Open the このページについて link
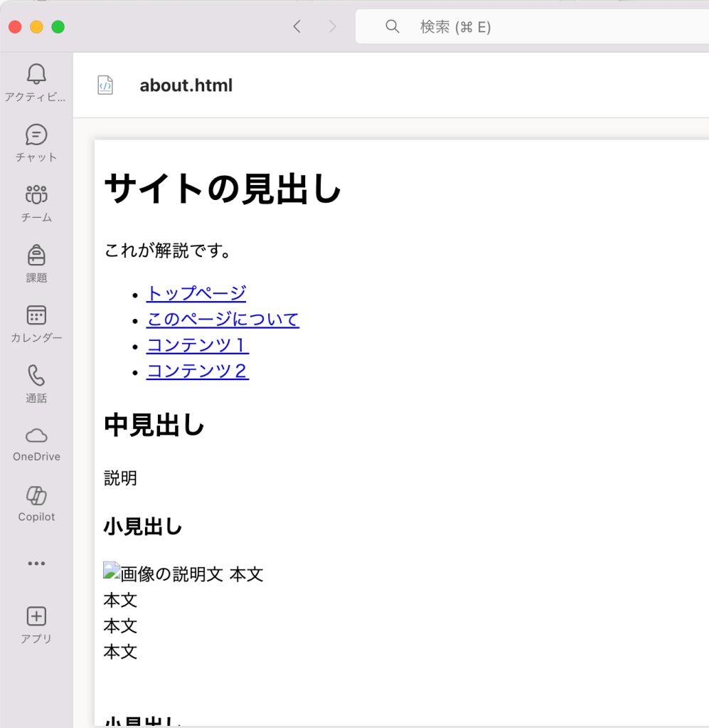The image size is (709, 728). point(223,320)
